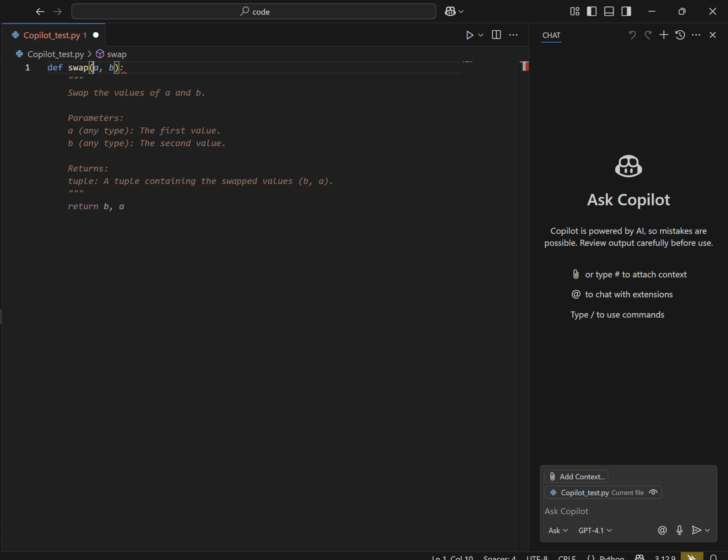Select the Python language mode

coord(611,557)
